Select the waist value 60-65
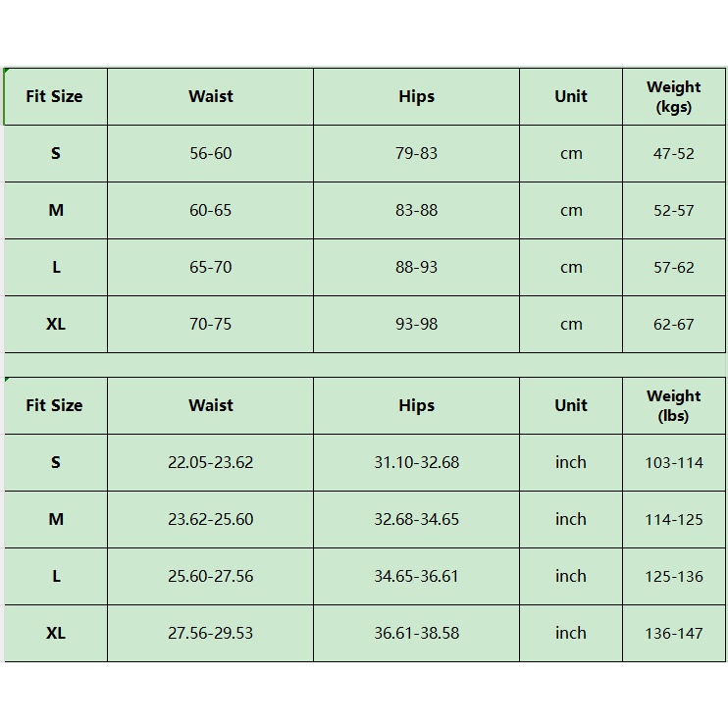 tap(210, 210)
